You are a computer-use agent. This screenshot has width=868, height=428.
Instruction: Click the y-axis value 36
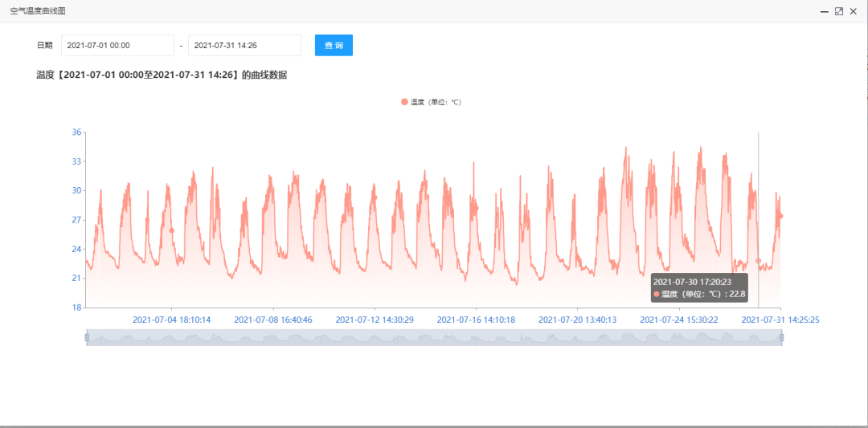pyautogui.click(x=76, y=132)
